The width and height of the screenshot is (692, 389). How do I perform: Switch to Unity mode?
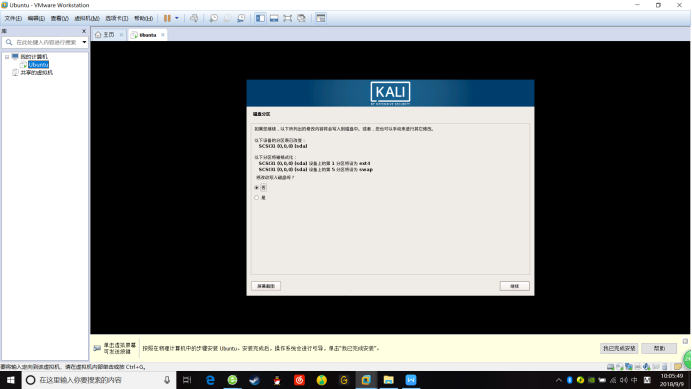301,18
